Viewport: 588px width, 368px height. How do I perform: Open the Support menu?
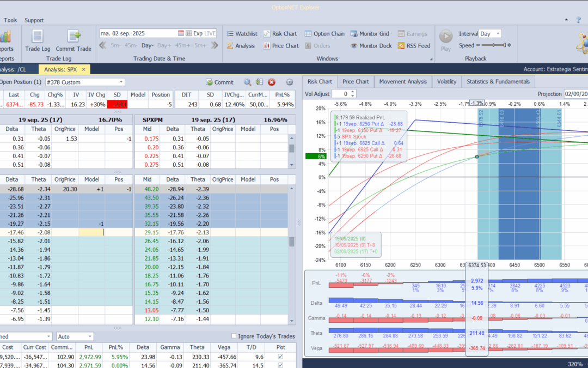tap(34, 20)
